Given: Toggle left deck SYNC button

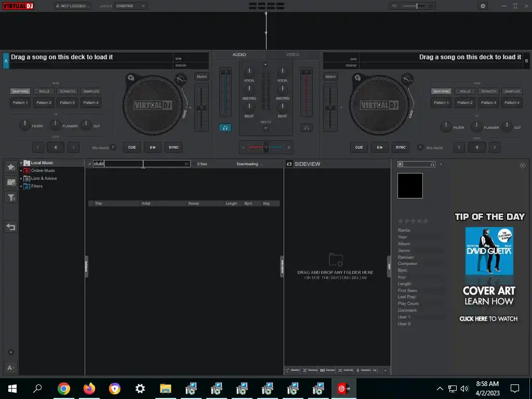Looking at the screenshot, I should coord(174,147).
